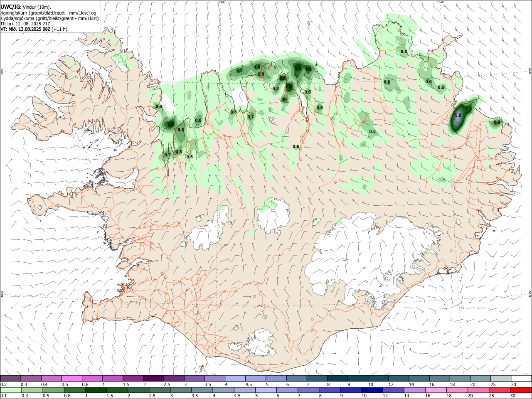Select the "IT: þri. 12. 08. 2025 21Z" line
532x399 pixels.
tap(25, 24)
